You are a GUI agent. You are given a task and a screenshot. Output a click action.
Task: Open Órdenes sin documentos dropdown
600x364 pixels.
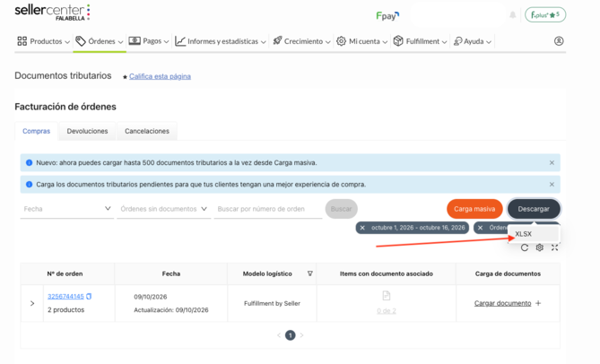click(164, 209)
